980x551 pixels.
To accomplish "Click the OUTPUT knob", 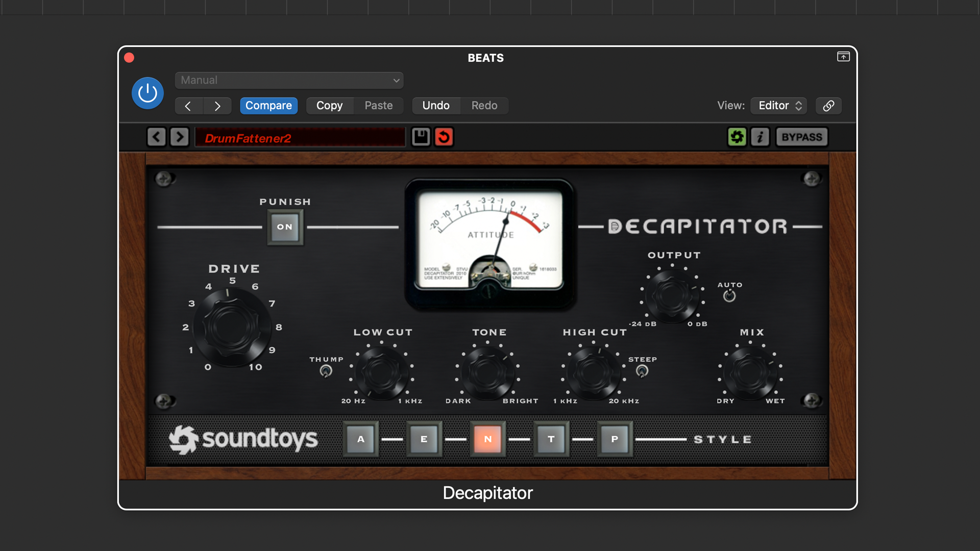I will (x=672, y=295).
